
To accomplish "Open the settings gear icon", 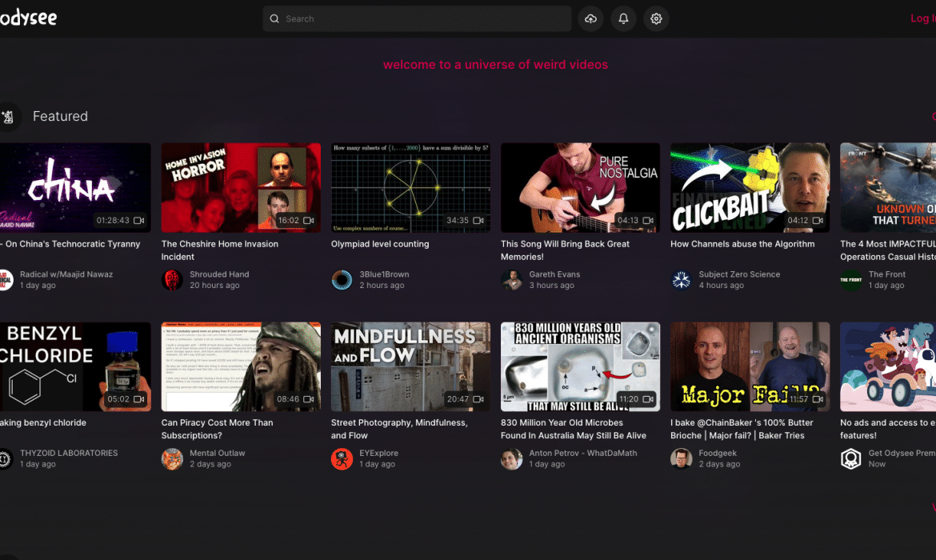I will coord(656,18).
